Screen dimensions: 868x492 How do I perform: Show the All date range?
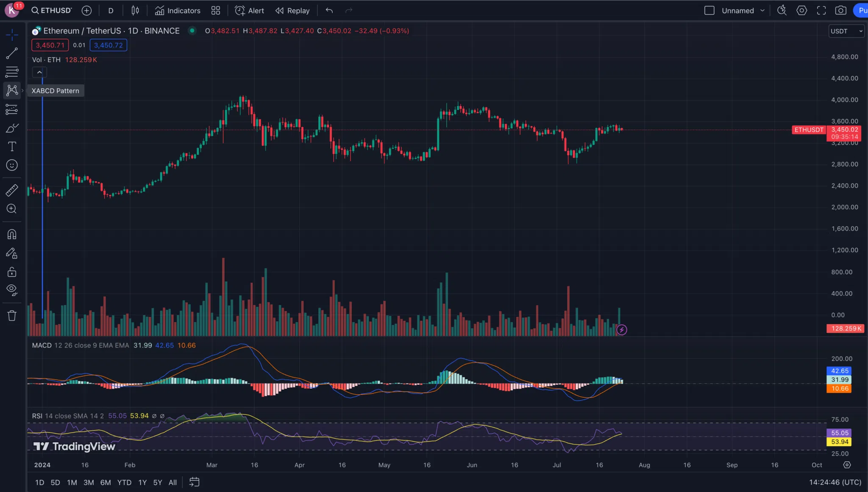click(x=172, y=482)
